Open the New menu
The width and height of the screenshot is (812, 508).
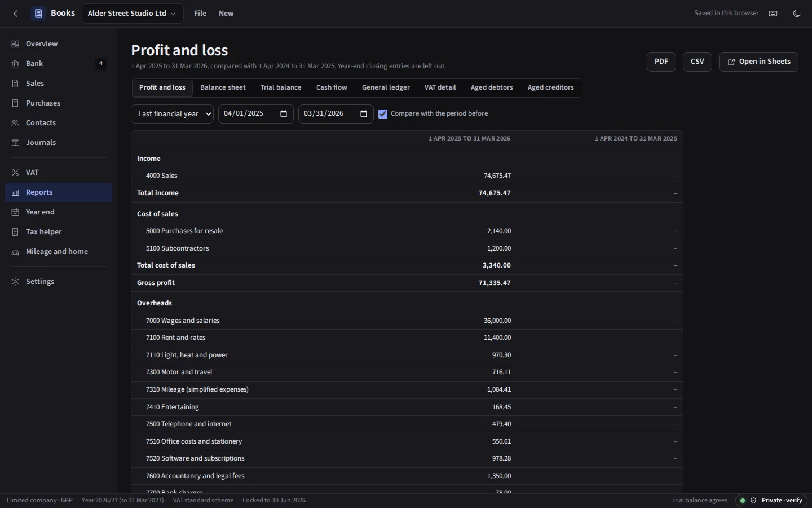pos(226,14)
